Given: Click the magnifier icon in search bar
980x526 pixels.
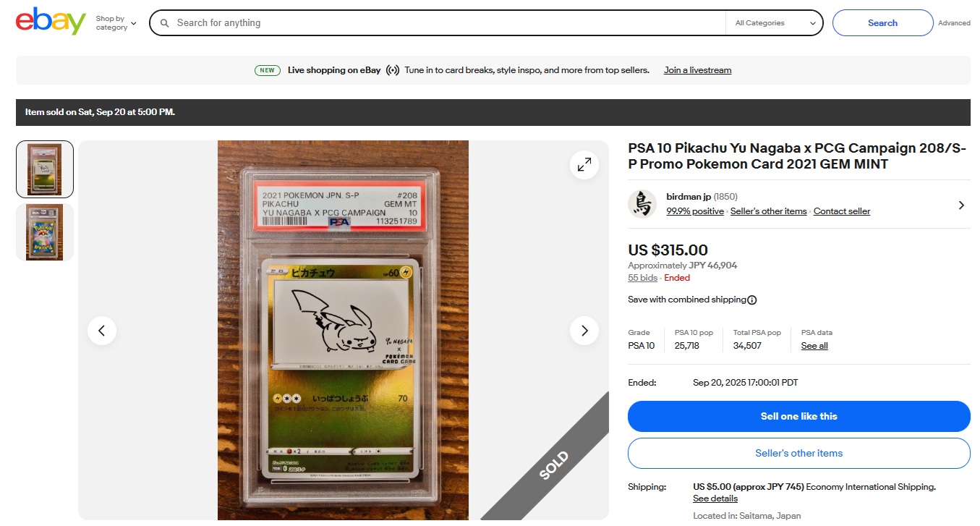Looking at the screenshot, I should [x=164, y=23].
